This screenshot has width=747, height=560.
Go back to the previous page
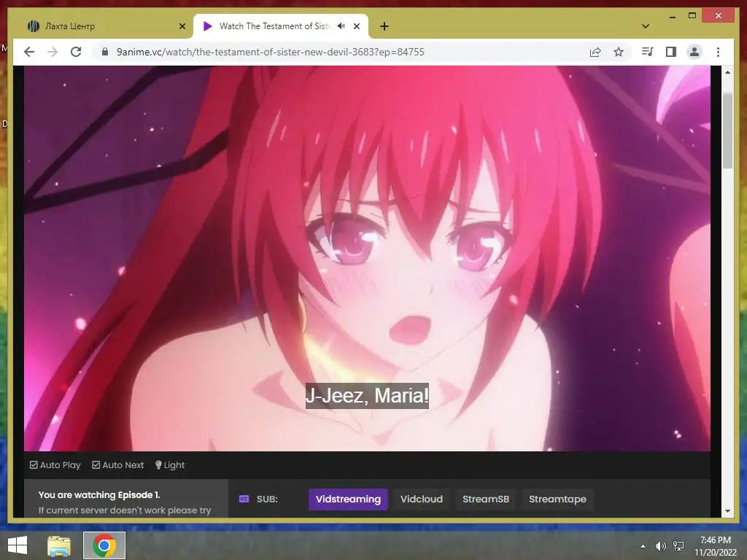29,52
